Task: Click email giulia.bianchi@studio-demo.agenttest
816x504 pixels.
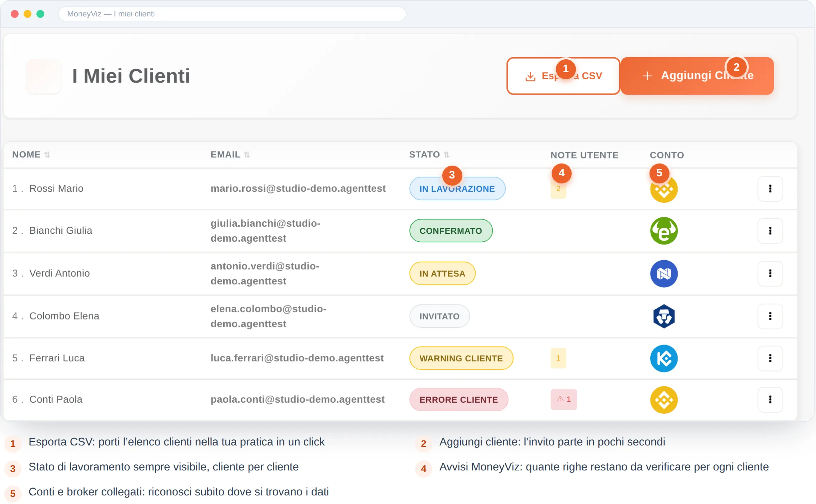Action: click(x=265, y=231)
